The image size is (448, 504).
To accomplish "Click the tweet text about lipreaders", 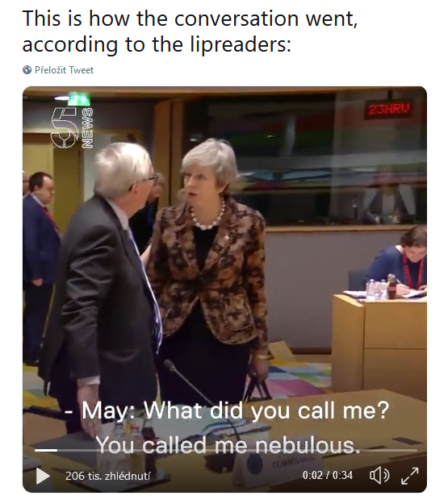I will 190,31.
